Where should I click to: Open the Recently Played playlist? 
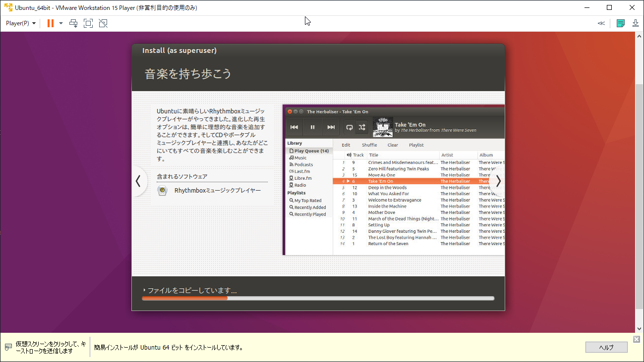pos(307,214)
